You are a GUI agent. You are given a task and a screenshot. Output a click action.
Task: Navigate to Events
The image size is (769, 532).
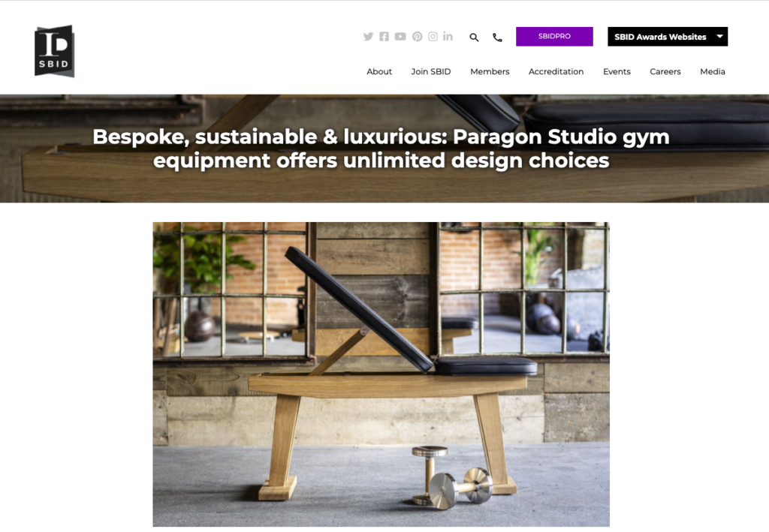(617, 71)
